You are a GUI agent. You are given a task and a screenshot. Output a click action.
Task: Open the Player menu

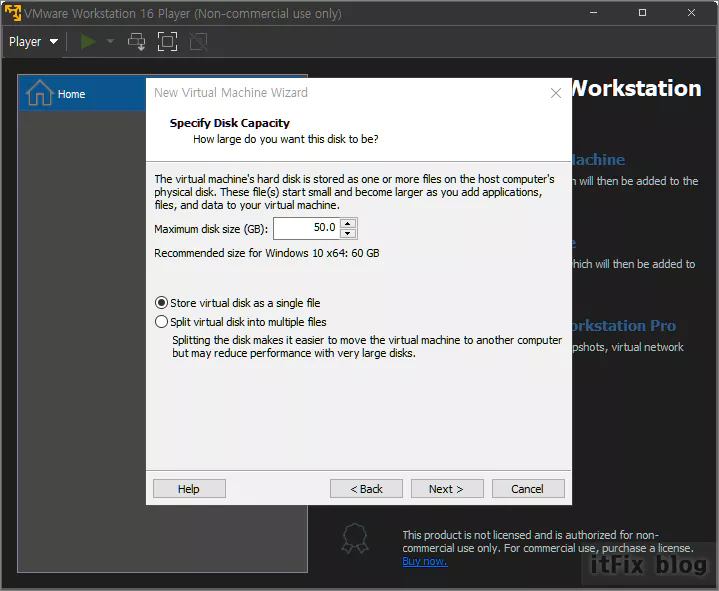33,42
